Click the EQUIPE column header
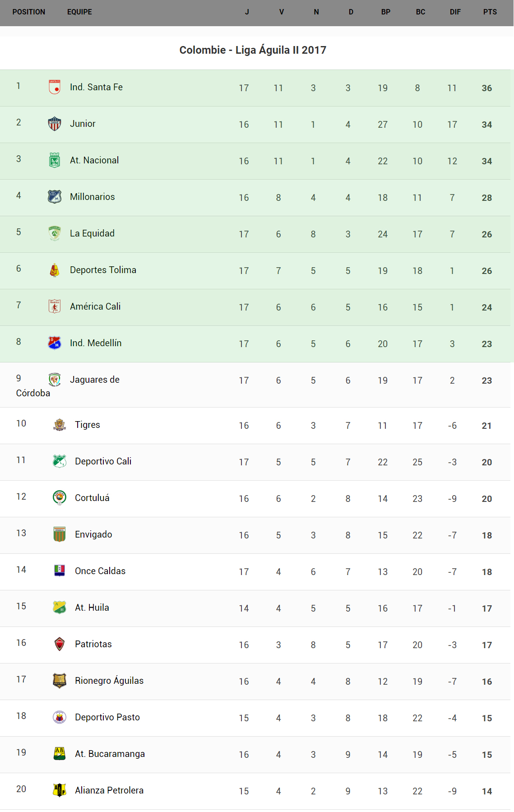Image resolution: width=514 pixels, height=812 pixels. pos(79,12)
